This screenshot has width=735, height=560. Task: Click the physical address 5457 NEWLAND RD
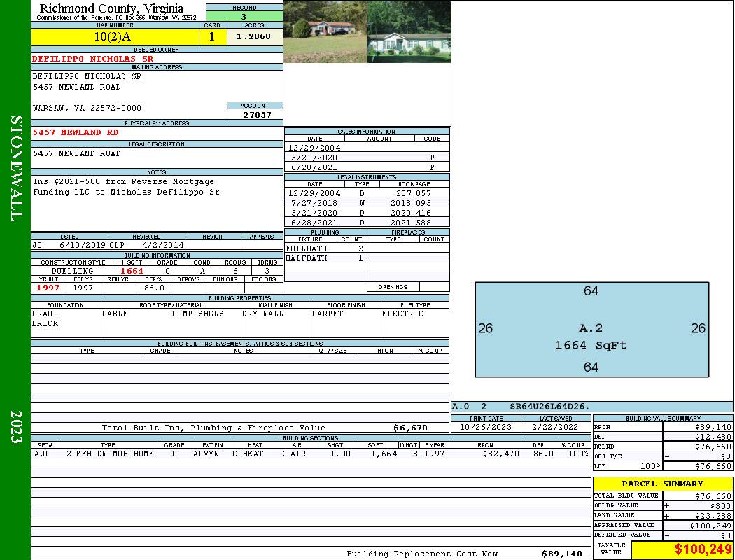pyautogui.click(x=76, y=132)
